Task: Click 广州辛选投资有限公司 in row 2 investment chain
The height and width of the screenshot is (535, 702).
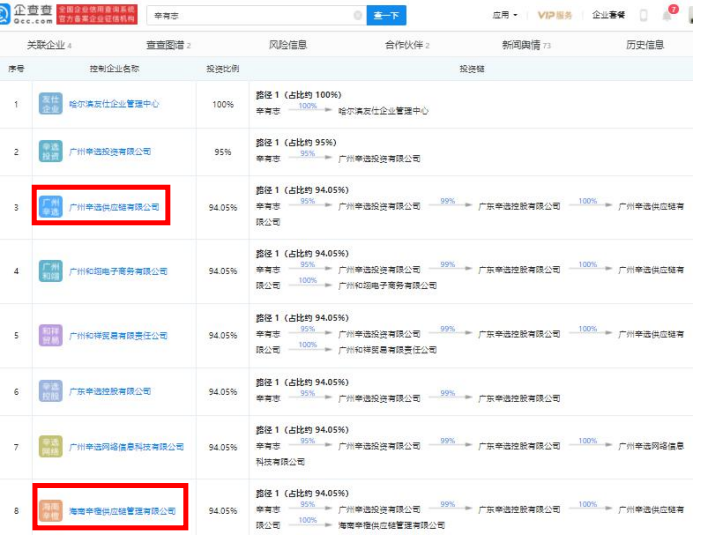Action: click(x=379, y=158)
